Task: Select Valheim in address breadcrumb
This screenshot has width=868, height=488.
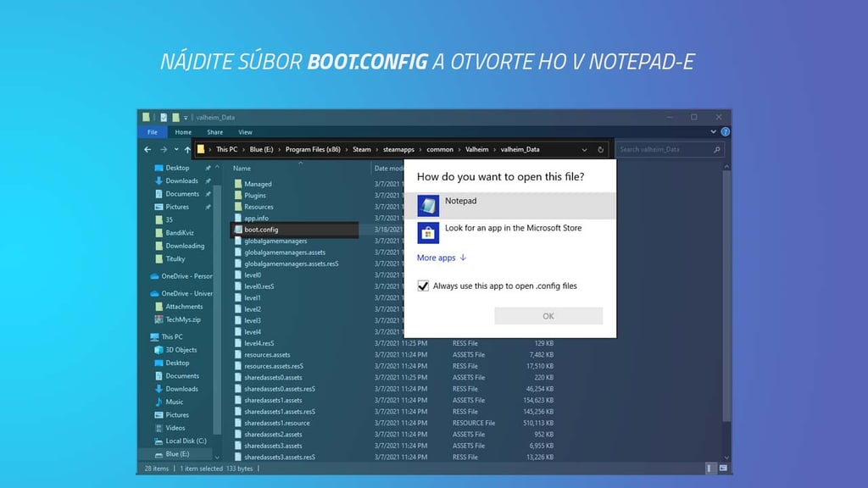Action: 476,149
